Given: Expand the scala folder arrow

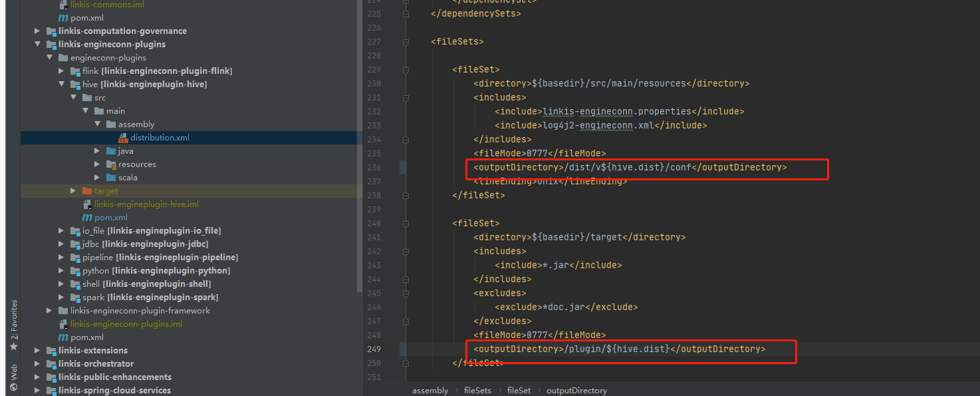Looking at the screenshot, I should point(97,178).
